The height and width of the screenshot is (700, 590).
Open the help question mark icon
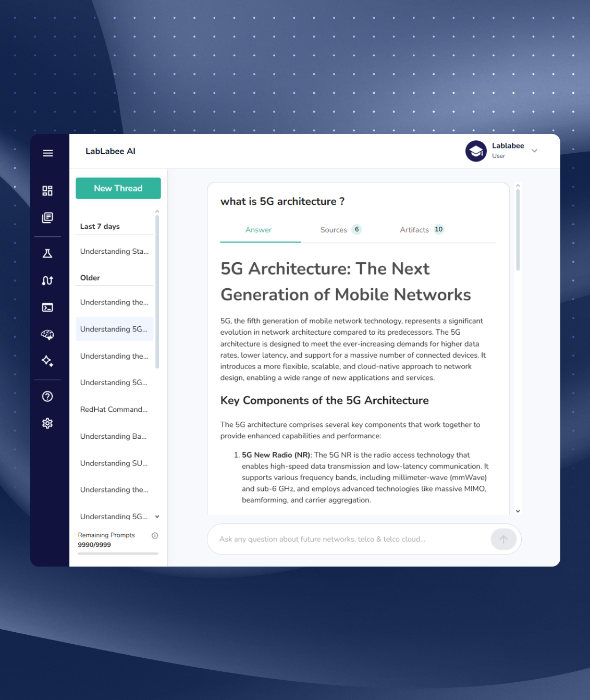click(x=47, y=397)
